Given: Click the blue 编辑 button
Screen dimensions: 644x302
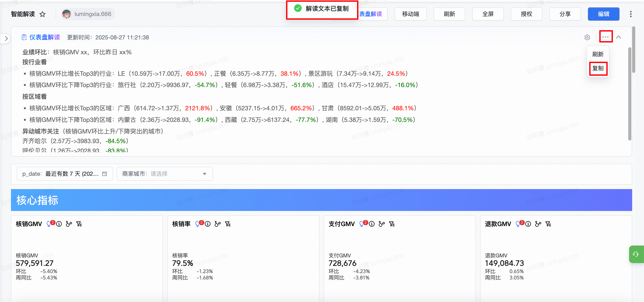Looking at the screenshot, I should [603, 14].
